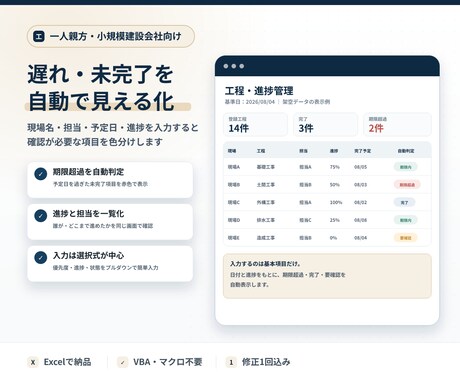The image size is (460, 380).
Task: Click the 08/02 due date
Action: click(x=360, y=202)
